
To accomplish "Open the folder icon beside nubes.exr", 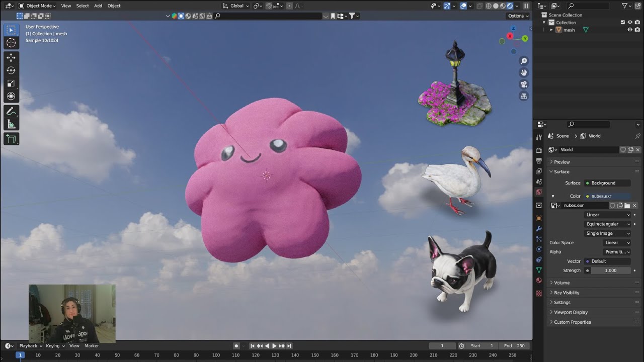I will pyautogui.click(x=627, y=206).
